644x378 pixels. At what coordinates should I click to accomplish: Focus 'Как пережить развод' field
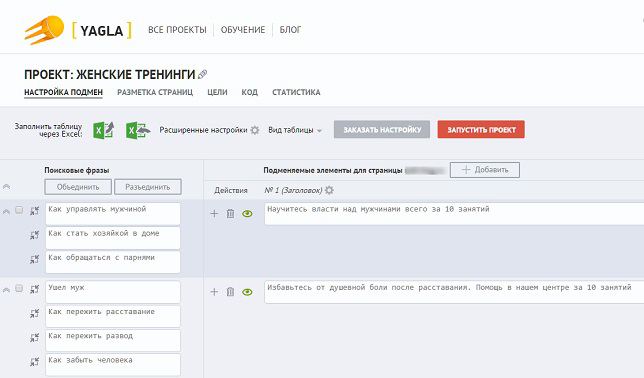pos(113,341)
